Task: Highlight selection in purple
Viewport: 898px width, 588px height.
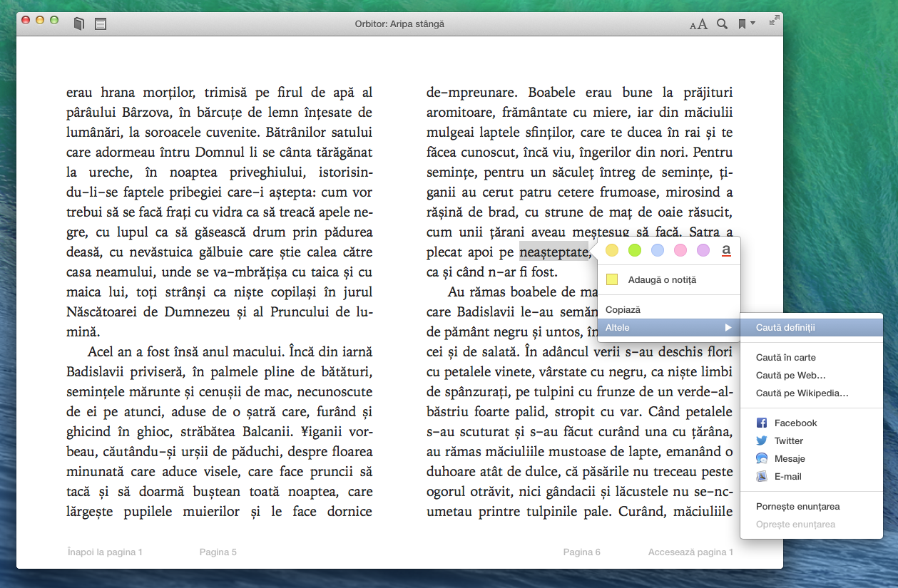Action: (703, 250)
